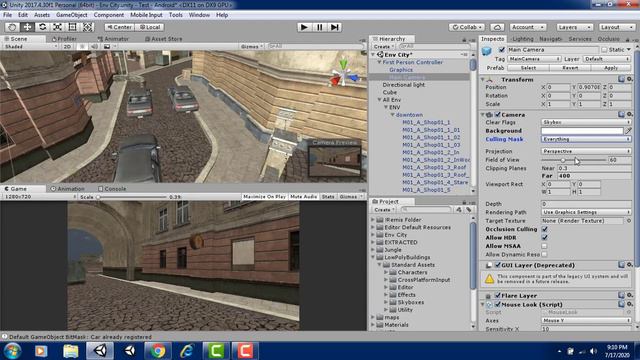Open the Layers dropdown in toolbar
Viewport: 640px width, 360px height.
pos(575,27)
